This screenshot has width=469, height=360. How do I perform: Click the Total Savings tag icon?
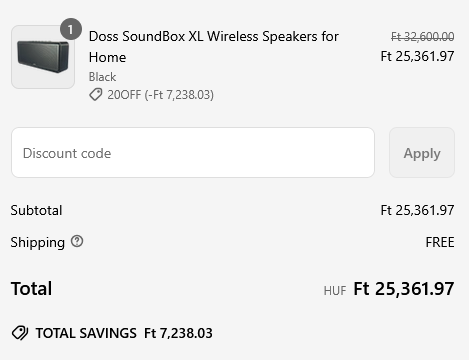click(20, 333)
